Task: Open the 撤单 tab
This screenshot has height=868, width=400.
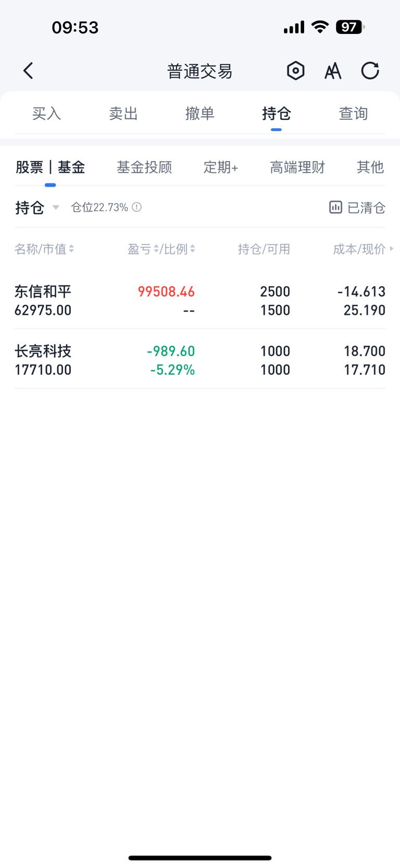Action: tap(199, 113)
